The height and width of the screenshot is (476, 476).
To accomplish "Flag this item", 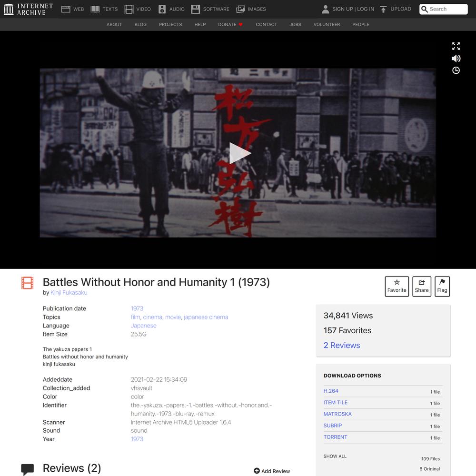I will point(442,286).
